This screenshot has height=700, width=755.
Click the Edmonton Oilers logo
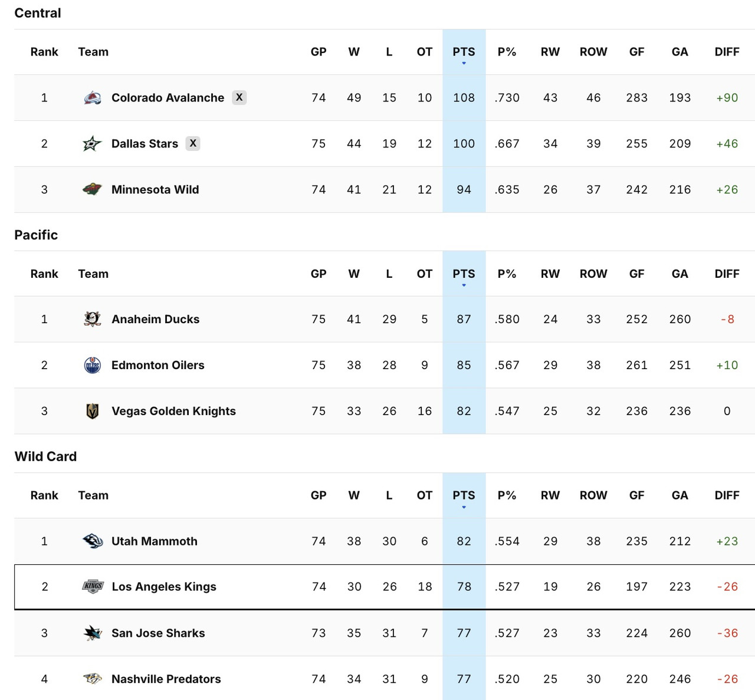point(93,365)
